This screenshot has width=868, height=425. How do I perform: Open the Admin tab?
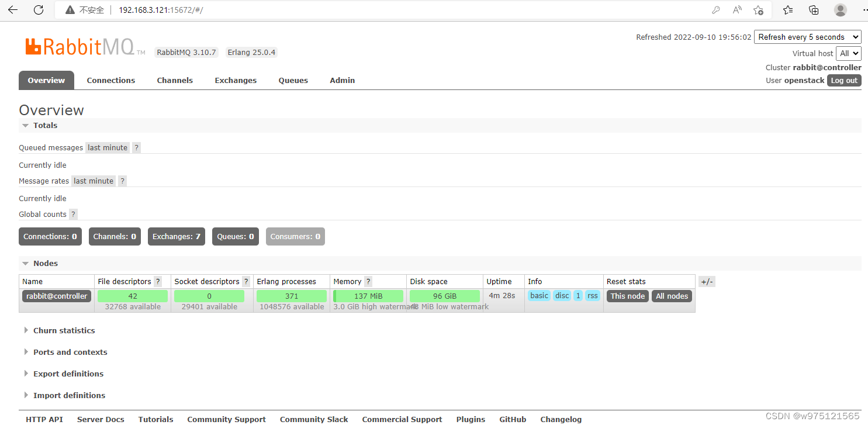342,80
